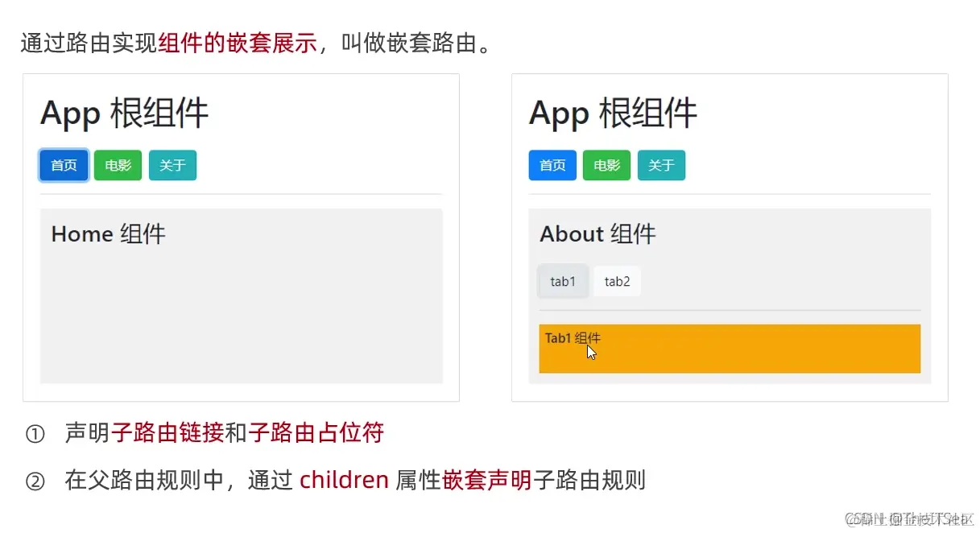Click the orange Tab1 组件 content area
This screenshot has height=533, width=980.
[729, 349]
